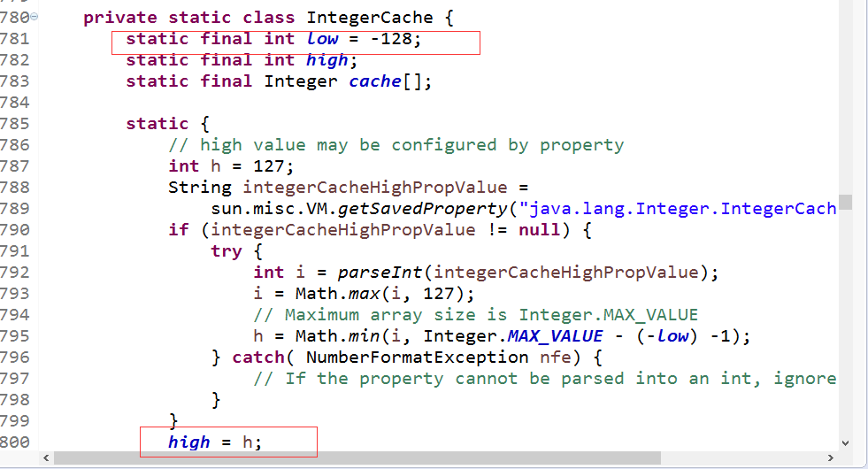Click line number 787 in gutter
Image resolution: width=868 pixels, height=469 pixels.
tap(15, 166)
